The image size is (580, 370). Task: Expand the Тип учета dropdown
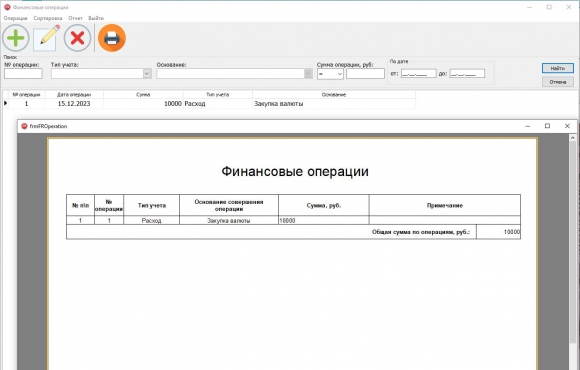coord(147,74)
